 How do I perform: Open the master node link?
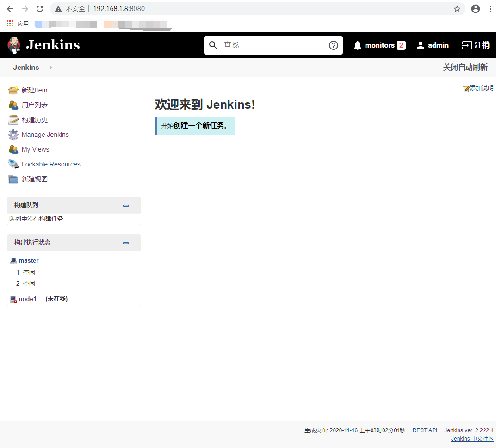[29, 260]
